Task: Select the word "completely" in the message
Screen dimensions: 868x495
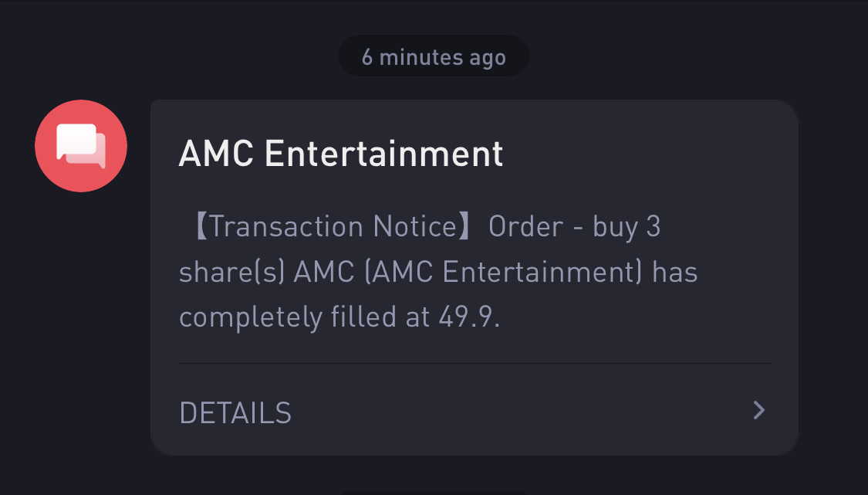Action: click(251, 318)
